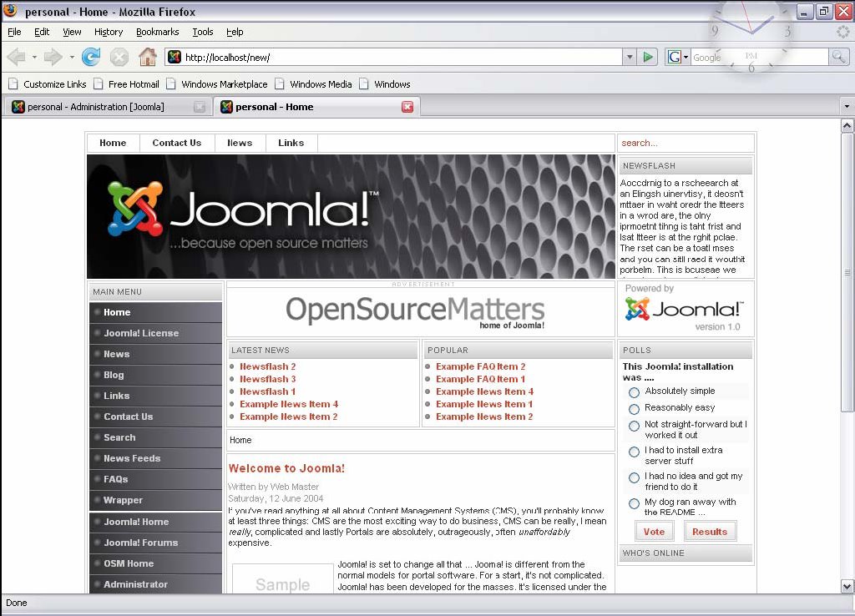This screenshot has height=616, width=855.
Task: Open Forward button history dropdown
Action: [x=72, y=57]
